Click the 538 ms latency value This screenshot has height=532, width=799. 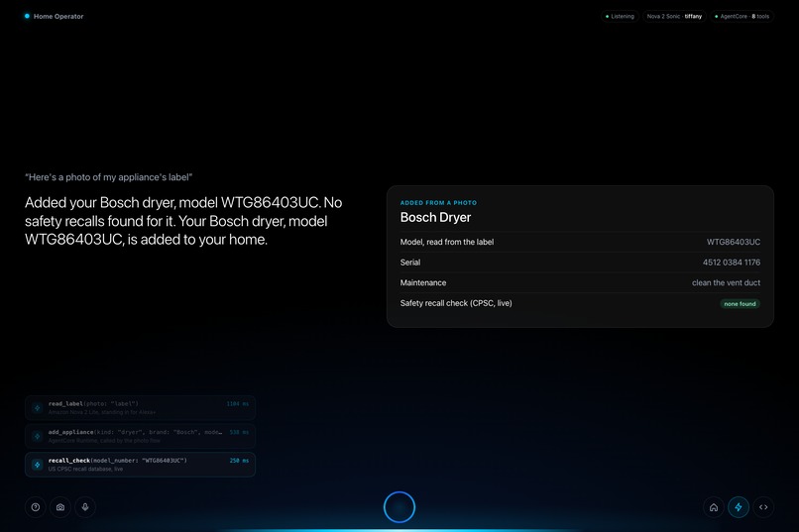pos(239,432)
